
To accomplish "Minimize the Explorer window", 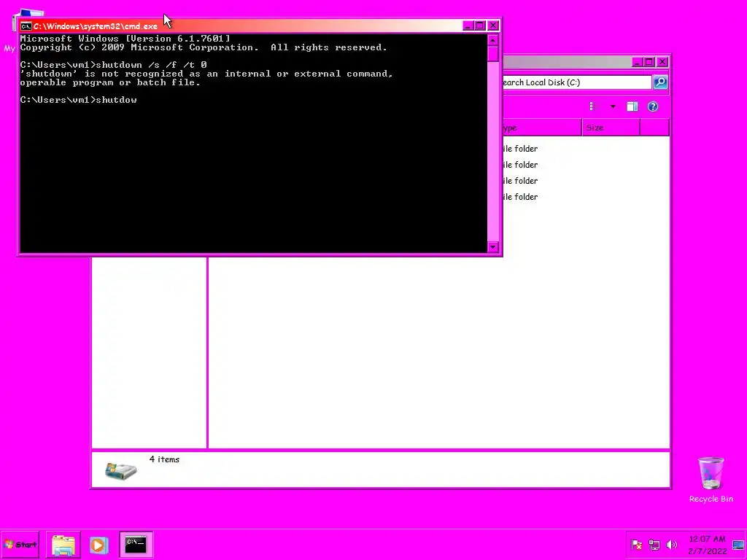I will 637,63.
